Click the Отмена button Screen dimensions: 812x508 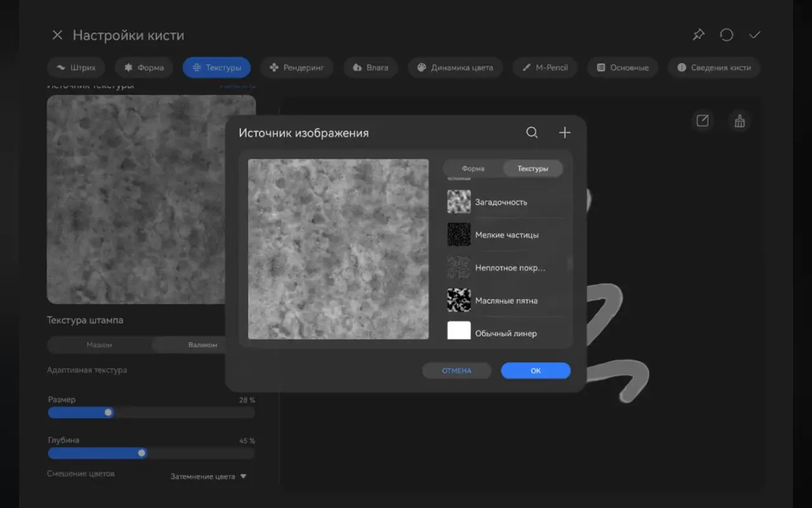click(x=457, y=371)
